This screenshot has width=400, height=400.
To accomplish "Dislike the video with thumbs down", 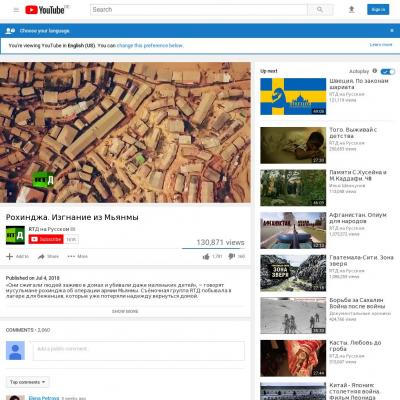I will tap(232, 256).
